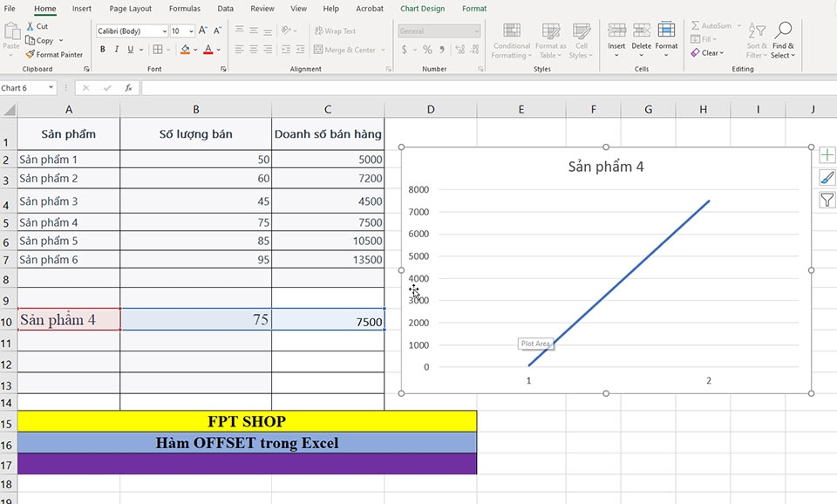Apply the red font color
Screen dimensions: 837x504
(x=208, y=49)
